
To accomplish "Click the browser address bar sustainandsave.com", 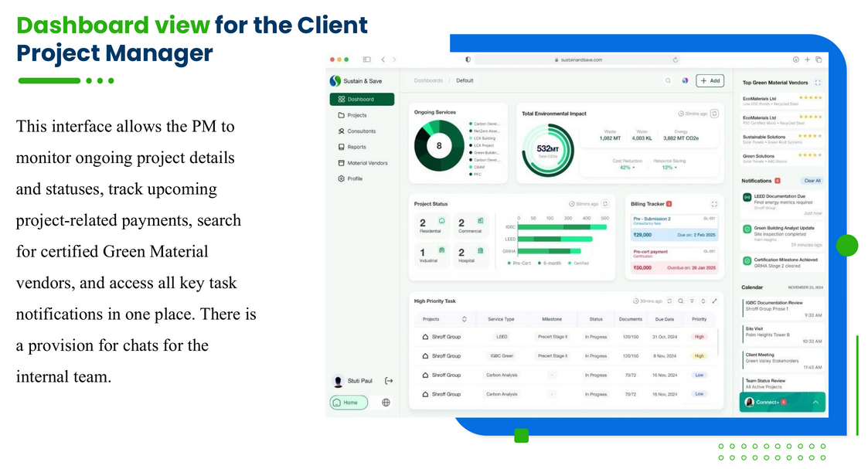I will (x=576, y=59).
